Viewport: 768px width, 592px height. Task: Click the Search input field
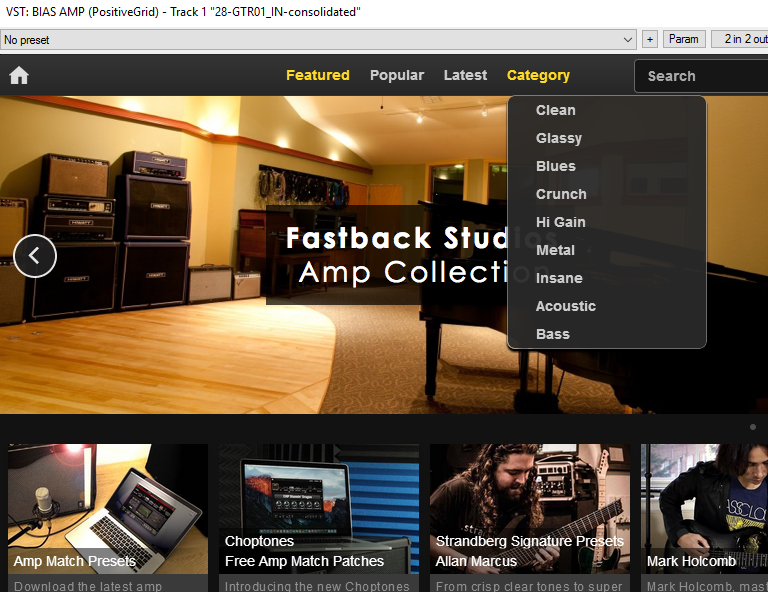tap(701, 76)
